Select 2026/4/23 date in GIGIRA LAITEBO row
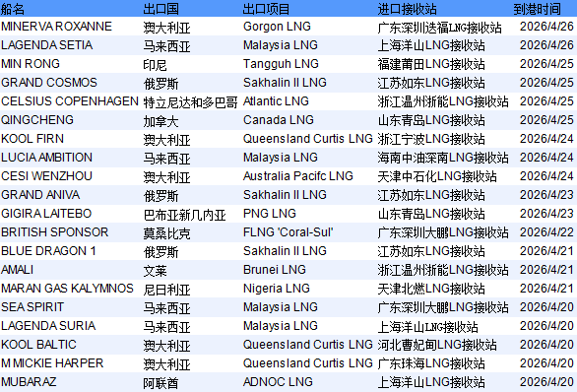Image resolution: width=577 pixels, height=392 pixels. pyautogui.click(x=546, y=214)
